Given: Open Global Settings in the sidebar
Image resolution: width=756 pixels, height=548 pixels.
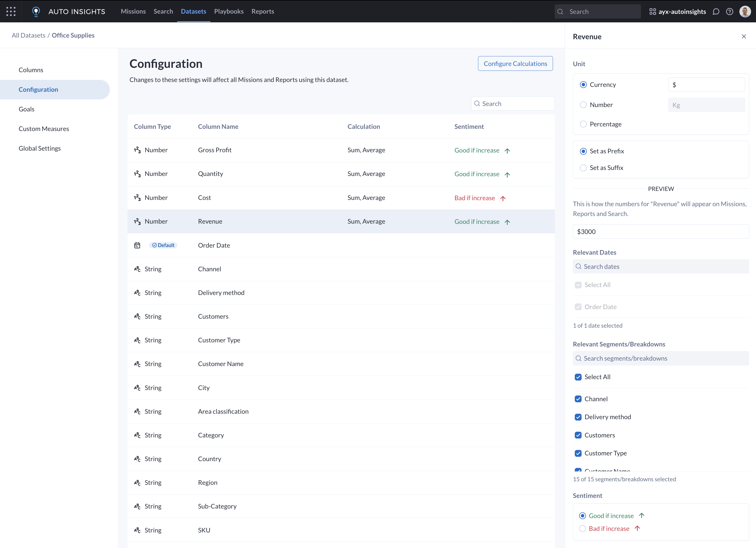Looking at the screenshot, I should click(40, 148).
